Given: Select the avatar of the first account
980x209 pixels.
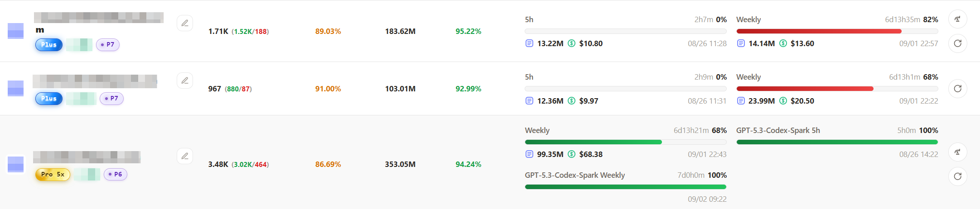Looking at the screenshot, I should (x=16, y=31).
